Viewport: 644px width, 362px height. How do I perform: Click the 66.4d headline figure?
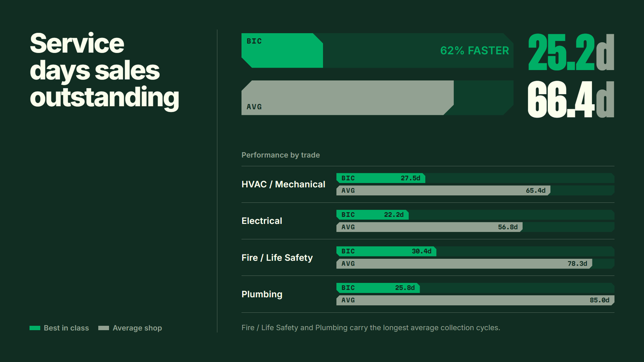(x=571, y=99)
